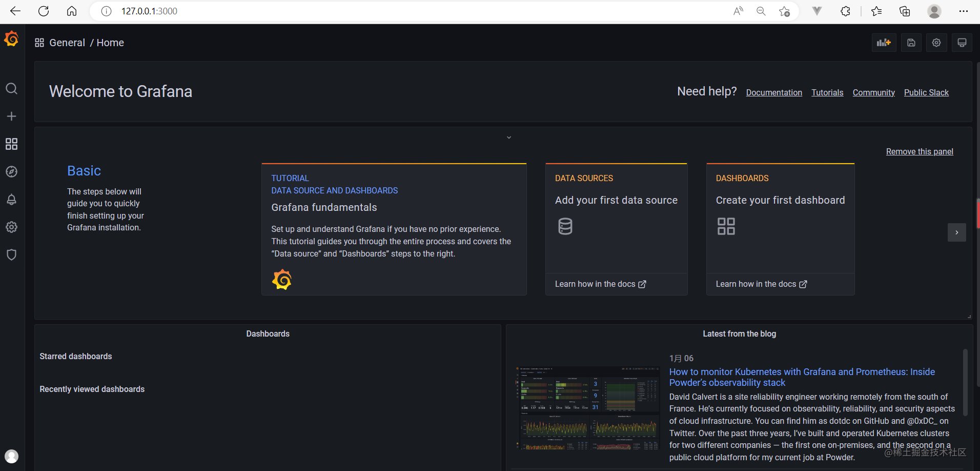Click the Recently viewed dashboards heading
This screenshot has height=471, width=980.
(x=92, y=389)
